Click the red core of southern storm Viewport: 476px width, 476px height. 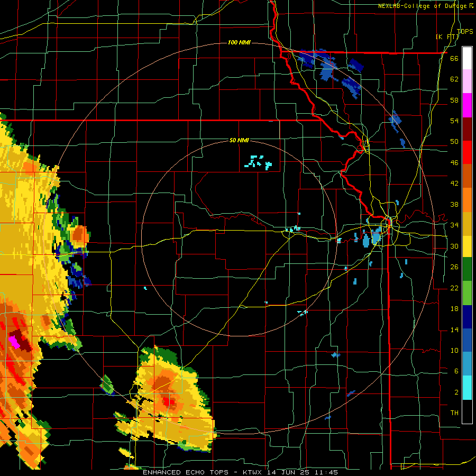coord(168,401)
